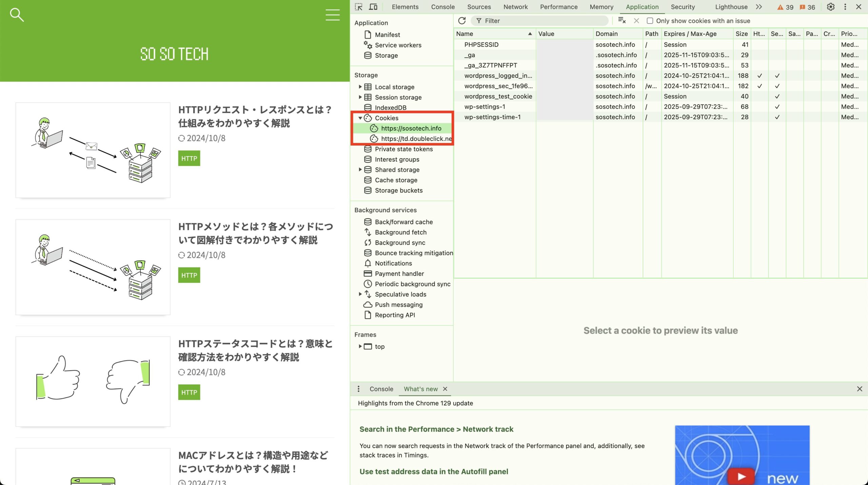Open 'Use test address data in Autofill panel' link
Screen dimensions: 868x485
pyautogui.click(x=434, y=471)
